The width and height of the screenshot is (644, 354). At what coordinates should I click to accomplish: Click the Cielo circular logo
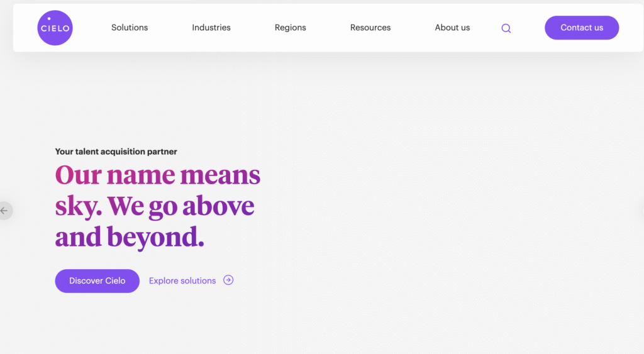(55, 28)
